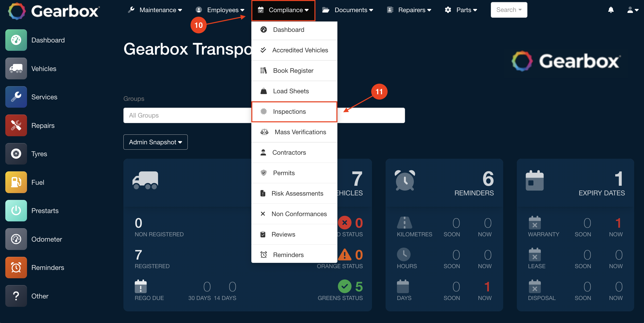Go to Services via sidebar label
Screen dimensions: 644x323
pos(44,97)
